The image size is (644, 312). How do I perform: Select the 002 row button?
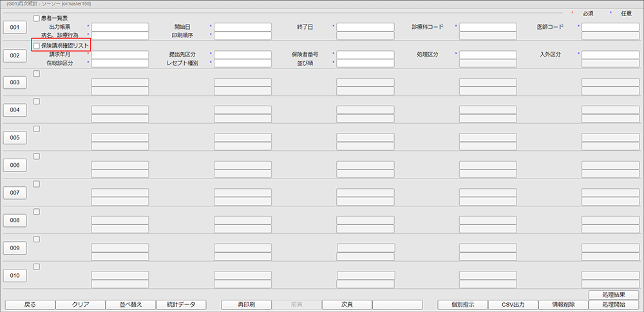tap(15, 55)
